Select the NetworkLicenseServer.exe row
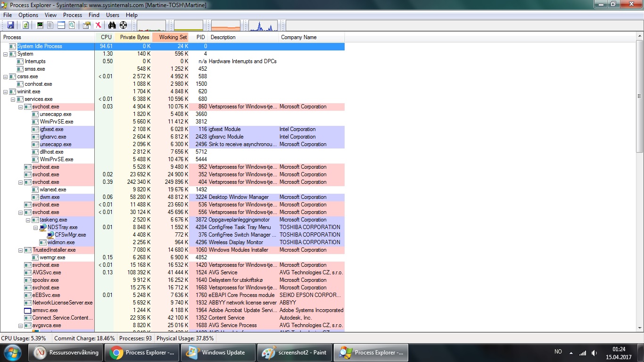This screenshot has height=362, width=644. click(x=172, y=303)
